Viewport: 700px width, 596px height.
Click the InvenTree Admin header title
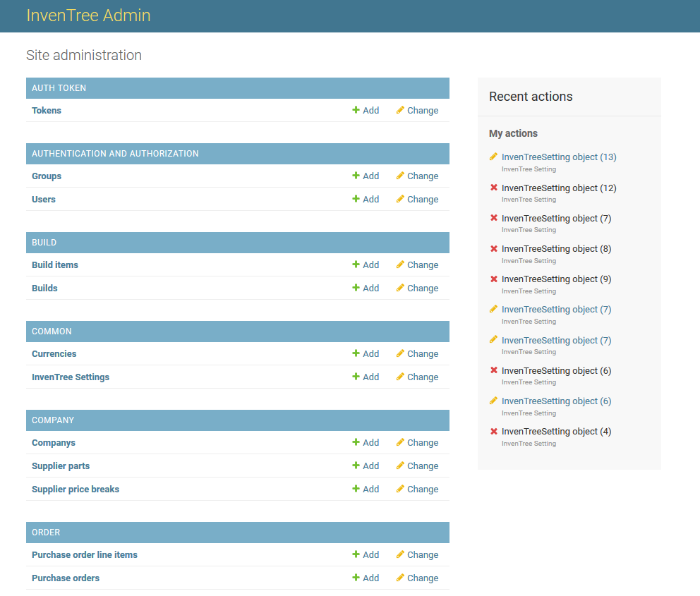pos(88,15)
